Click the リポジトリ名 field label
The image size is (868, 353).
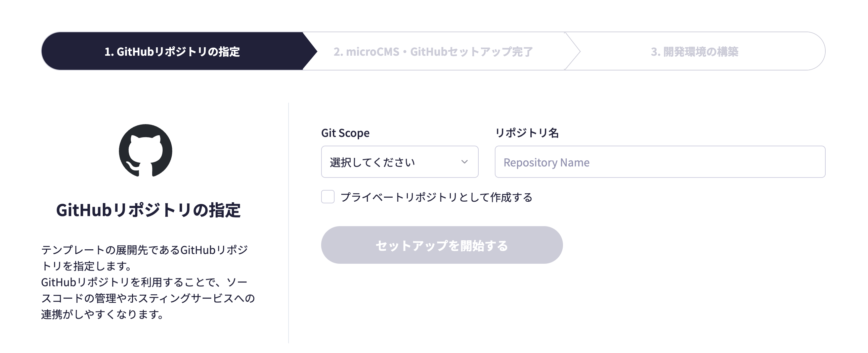[527, 133]
